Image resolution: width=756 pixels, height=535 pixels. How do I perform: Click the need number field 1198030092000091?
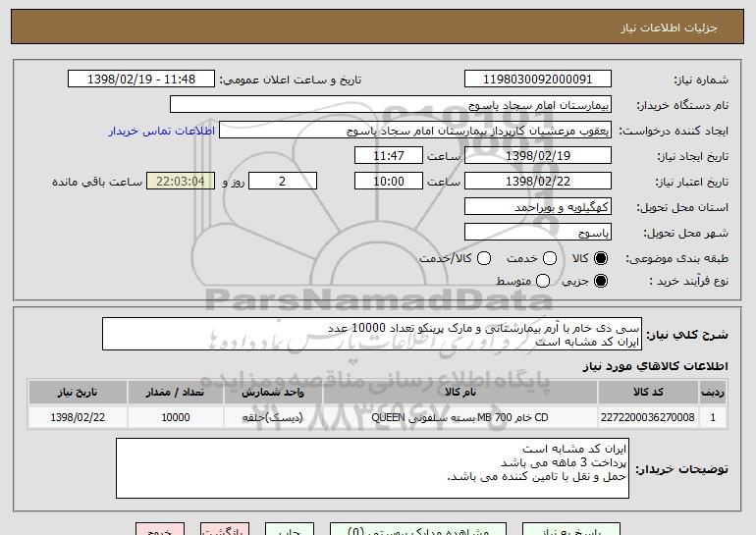pos(538,80)
